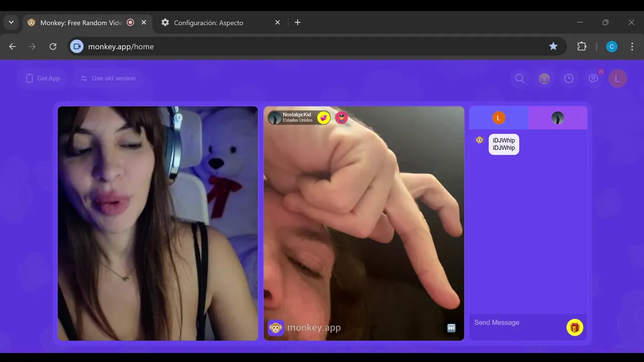The height and width of the screenshot is (362, 644).
Task: Go forward in browser history
Action: (33, 46)
